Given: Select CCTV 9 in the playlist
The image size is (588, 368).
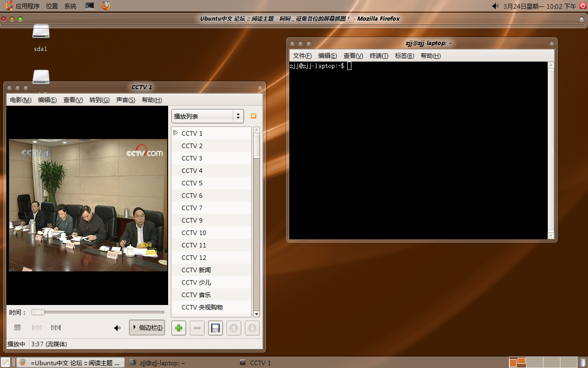Looking at the screenshot, I should coord(211,220).
